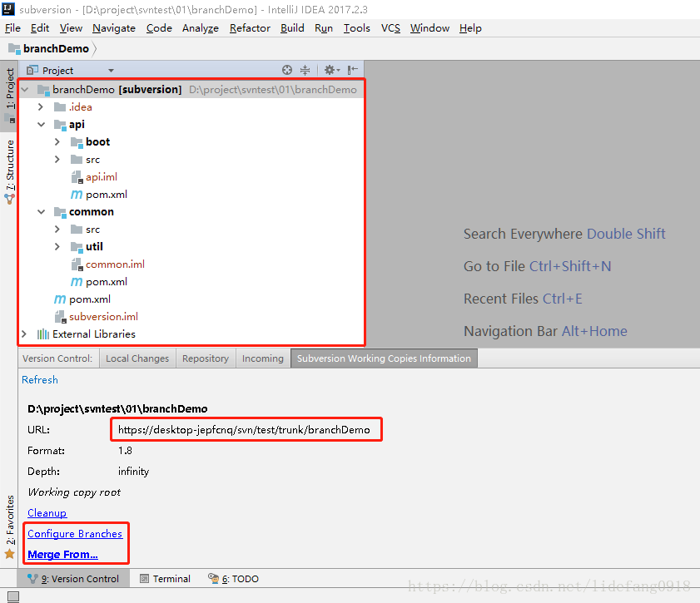Viewport: 700px width, 603px height.
Task: Click the common.iml file icon
Action: click(77, 264)
